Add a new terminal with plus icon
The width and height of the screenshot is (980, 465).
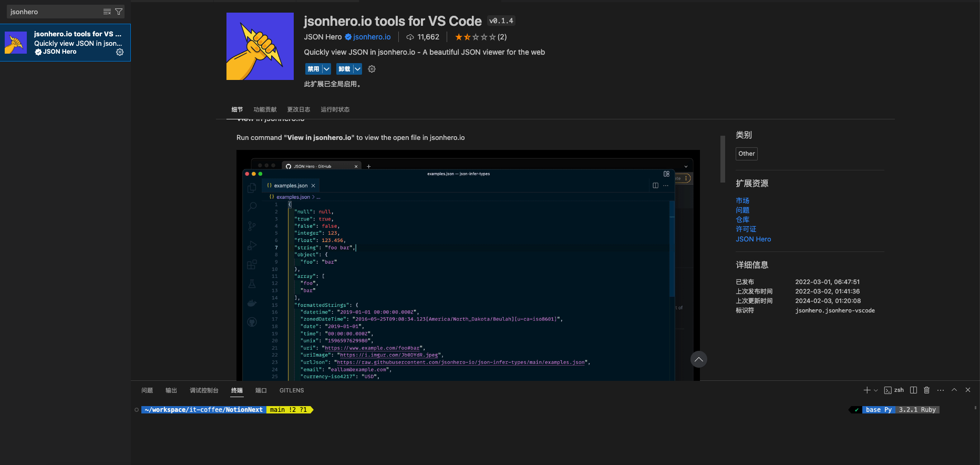coord(866,390)
